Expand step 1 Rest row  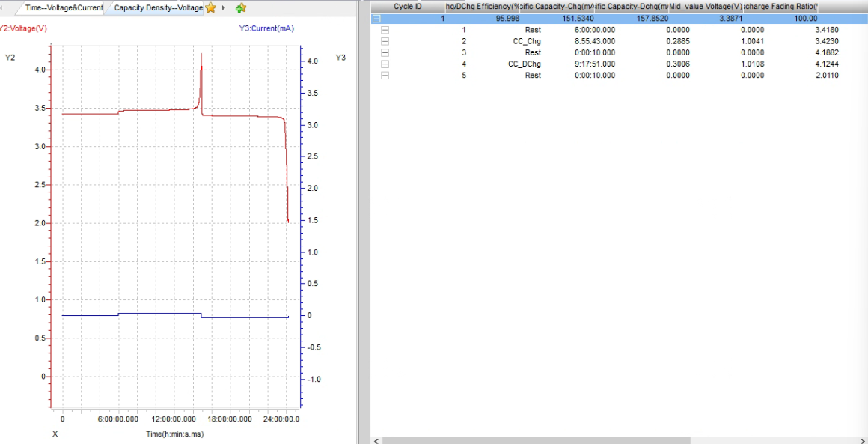[x=385, y=30]
